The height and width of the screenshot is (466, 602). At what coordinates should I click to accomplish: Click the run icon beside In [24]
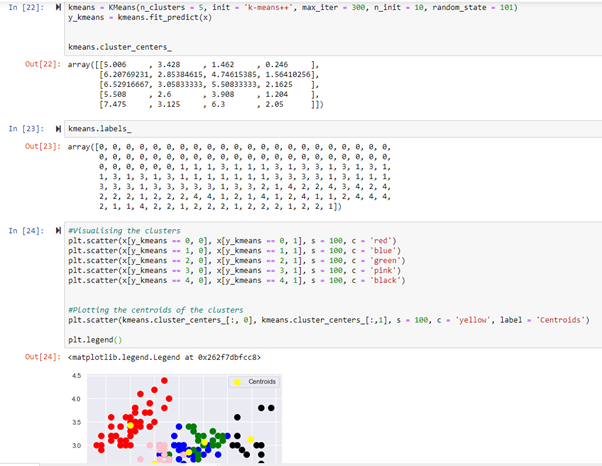[x=58, y=230]
